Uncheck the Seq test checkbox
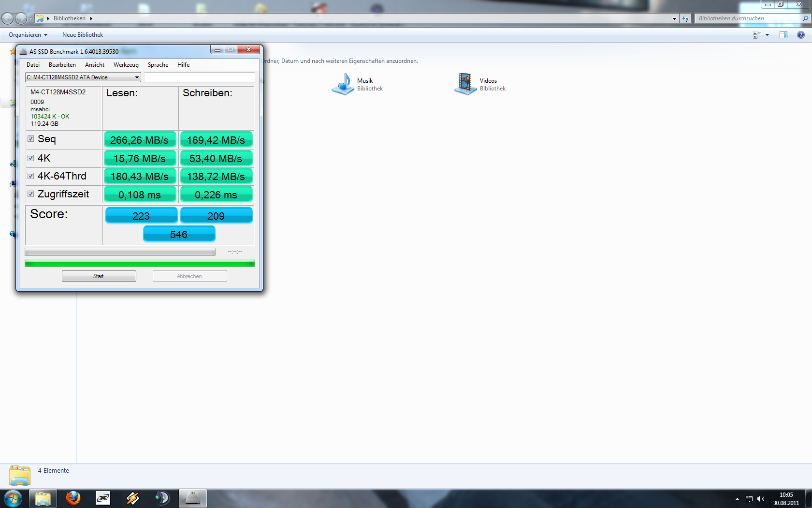 pyautogui.click(x=31, y=139)
